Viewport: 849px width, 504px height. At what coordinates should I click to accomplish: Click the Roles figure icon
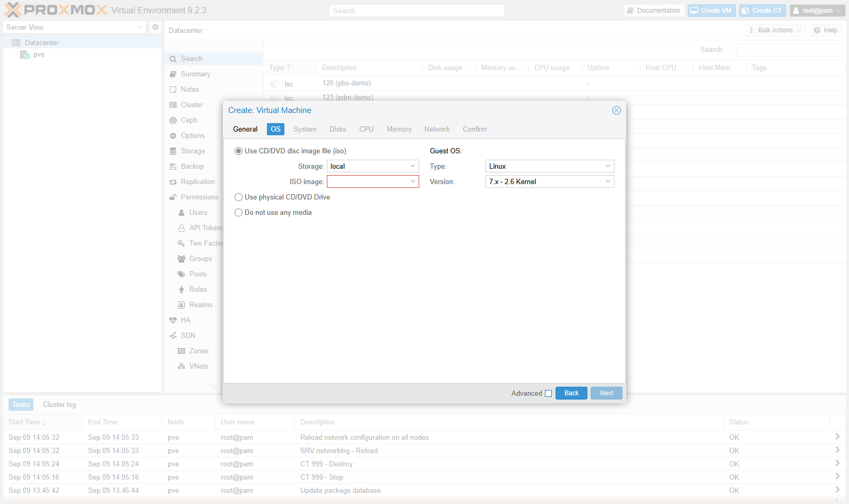tap(181, 290)
